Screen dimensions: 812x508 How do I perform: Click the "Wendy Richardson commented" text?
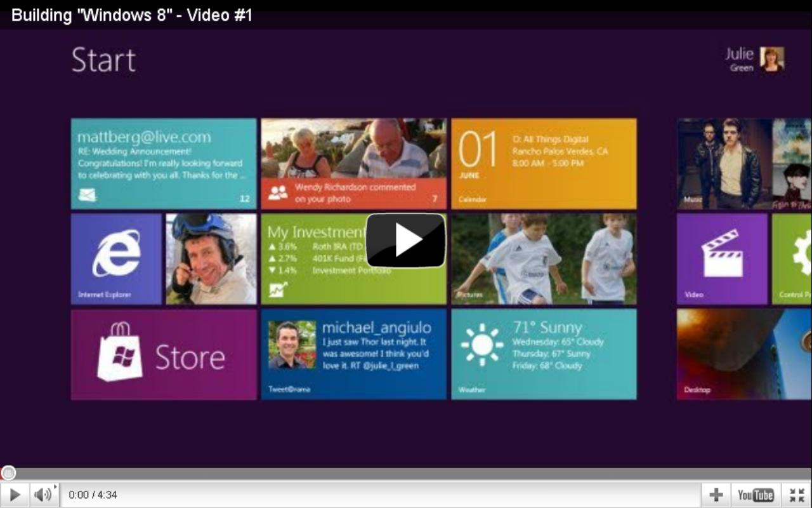pyautogui.click(x=355, y=187)
